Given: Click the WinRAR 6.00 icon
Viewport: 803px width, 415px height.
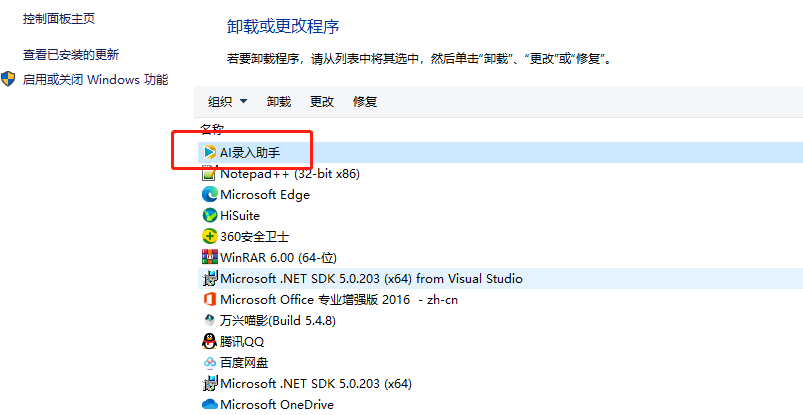Looking at the screenshot, I should tap(209, 257).
